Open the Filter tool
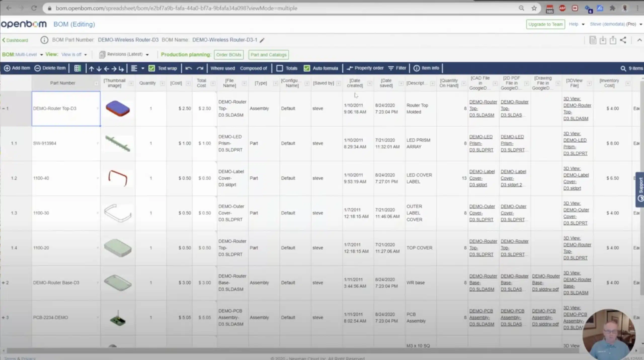Image resolution: width=644 pixels, height=360 pixels. coord(397,68)
